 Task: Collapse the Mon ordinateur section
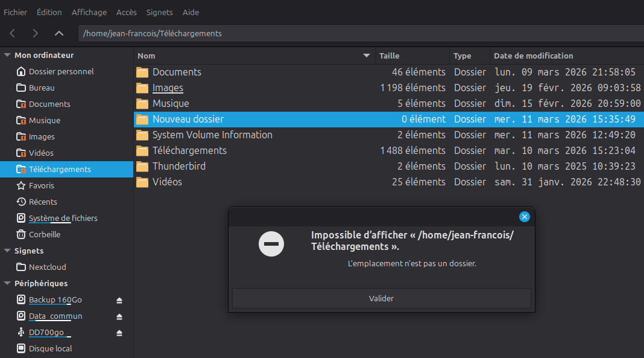click(7, 55)
